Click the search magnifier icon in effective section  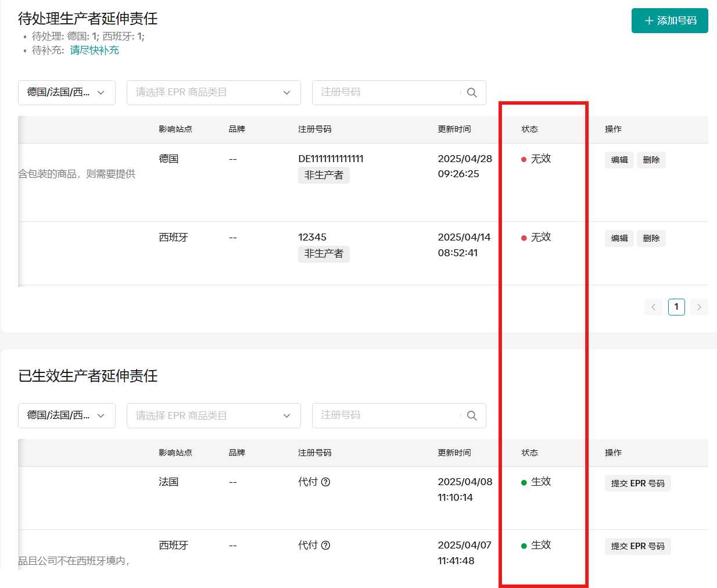(471, 415)
